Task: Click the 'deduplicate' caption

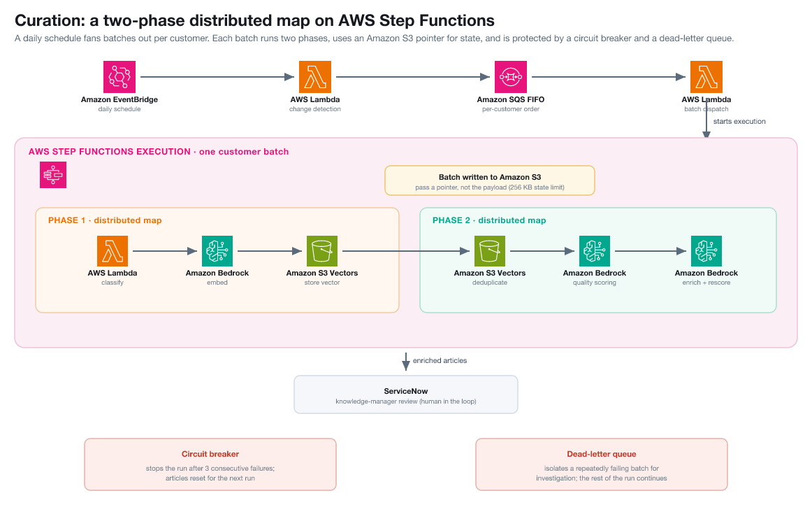Action: [490, 283]
